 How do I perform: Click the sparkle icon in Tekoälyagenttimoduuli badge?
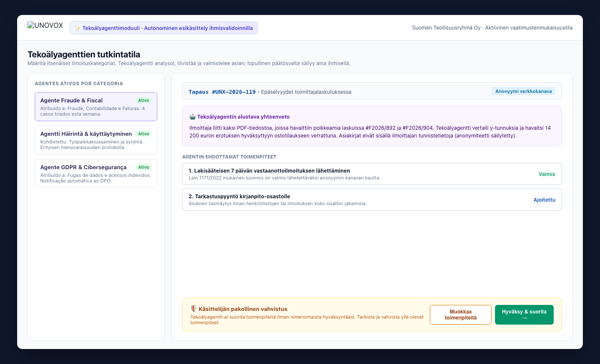[x=78, y=28]
